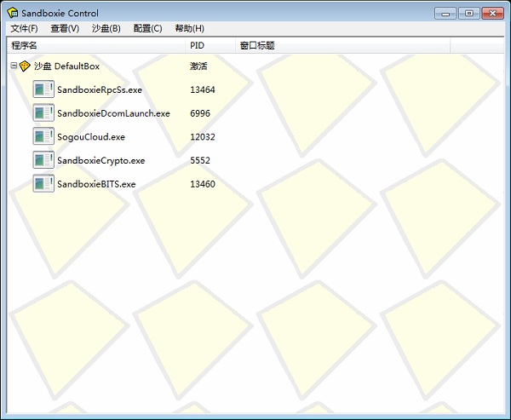Collapse the 沙盘 DefaultBox tree node
Screen dimensions: 511x420
point(14,66)
